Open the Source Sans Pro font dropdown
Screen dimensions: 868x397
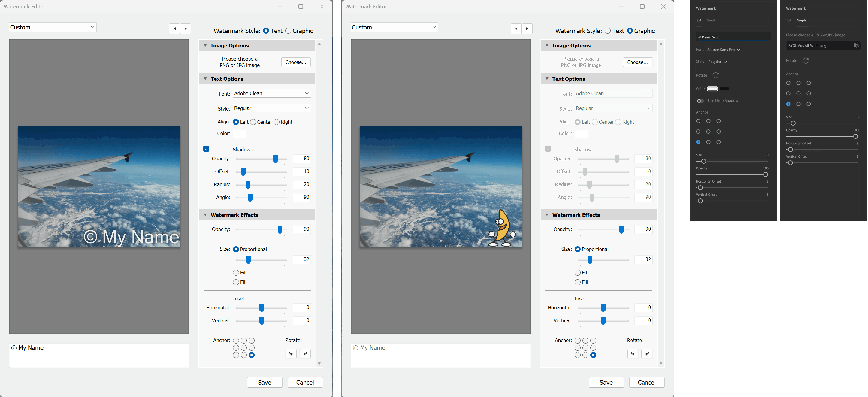coord(724,50)
